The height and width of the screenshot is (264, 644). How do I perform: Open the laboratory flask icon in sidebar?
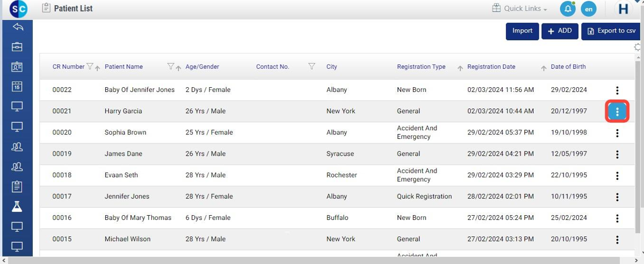[x=17, y=207]
